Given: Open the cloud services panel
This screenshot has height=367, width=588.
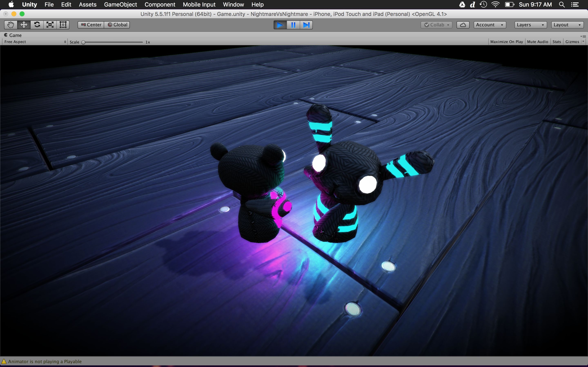Looking at the screenshot, I should point(463,25).
